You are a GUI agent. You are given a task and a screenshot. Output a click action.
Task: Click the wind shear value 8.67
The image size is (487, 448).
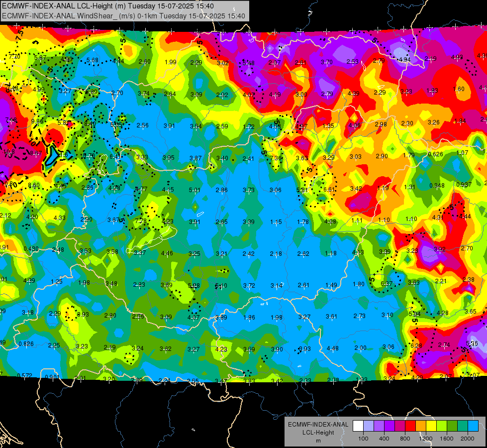tap(36, 153)
